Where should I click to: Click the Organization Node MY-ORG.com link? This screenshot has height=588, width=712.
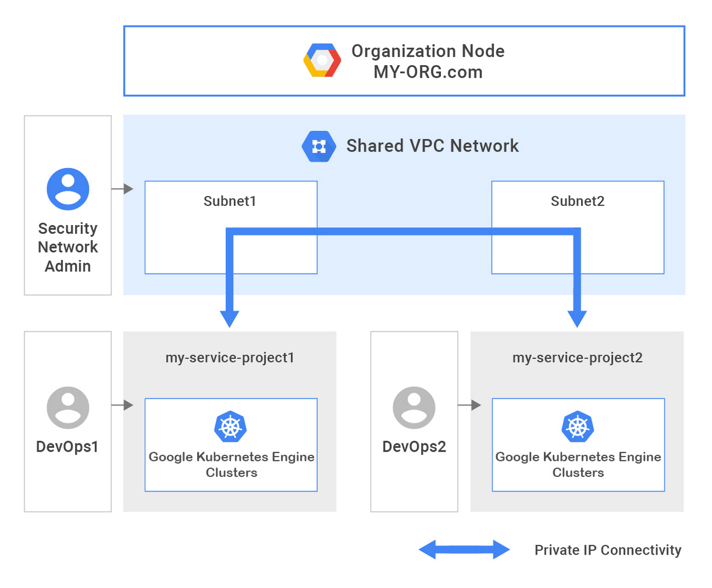pyautogui.click(x=428, y=61)
